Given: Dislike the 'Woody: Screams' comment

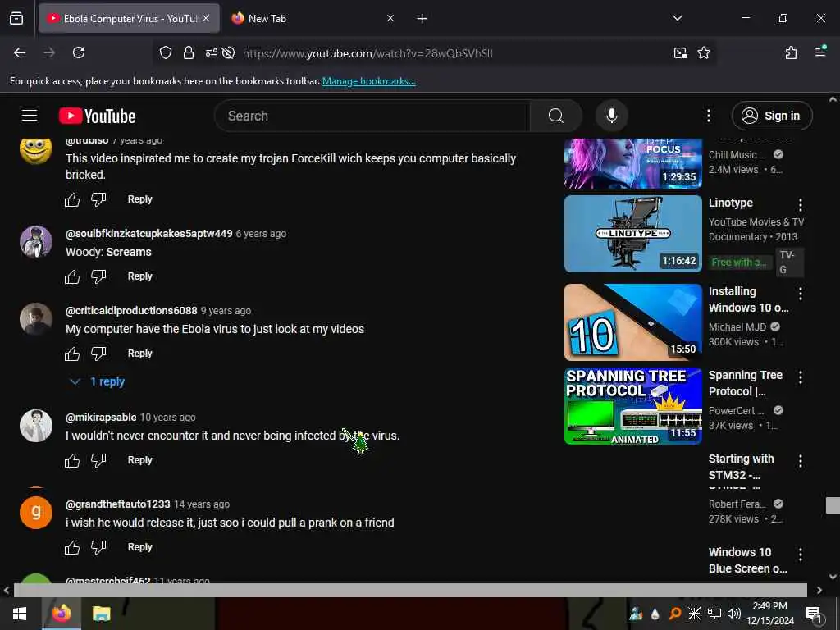Looking at the screenshot, I should (x=98, y=277).
